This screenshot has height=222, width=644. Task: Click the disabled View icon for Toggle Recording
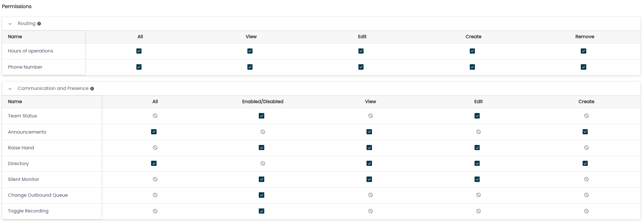(371, 211)
